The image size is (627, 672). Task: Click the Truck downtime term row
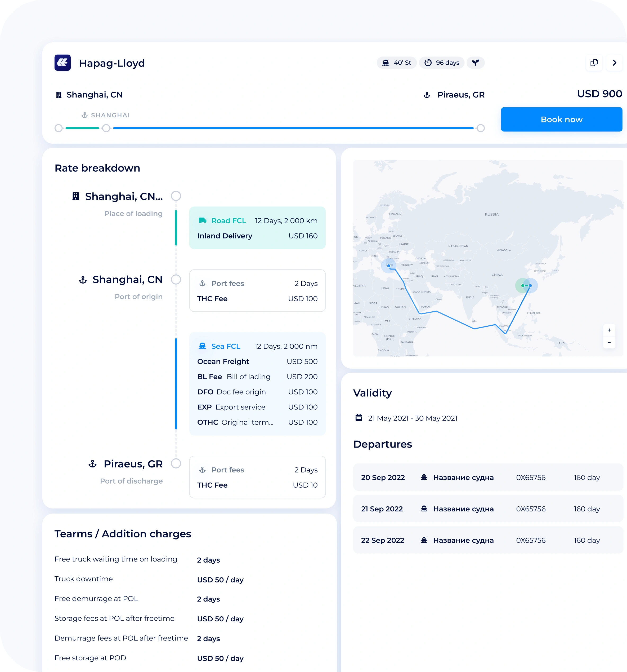(x=149, y=579)
